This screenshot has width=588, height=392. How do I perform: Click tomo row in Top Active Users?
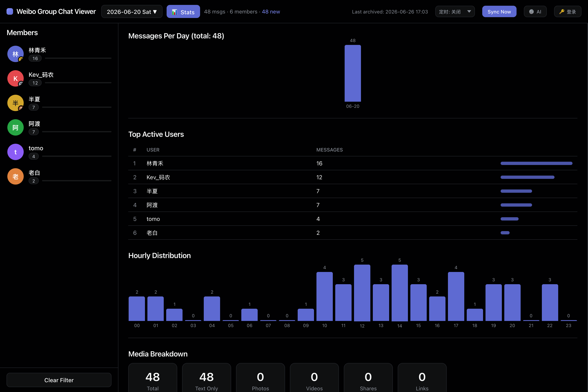353,219
